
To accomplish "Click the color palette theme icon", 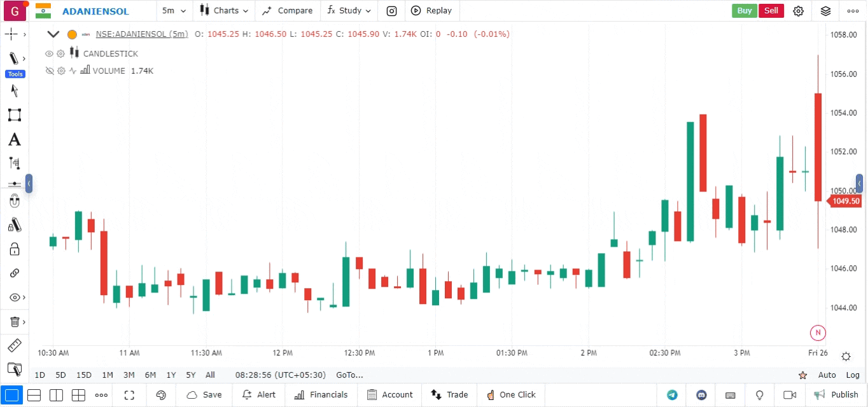I will coord(161,395).
